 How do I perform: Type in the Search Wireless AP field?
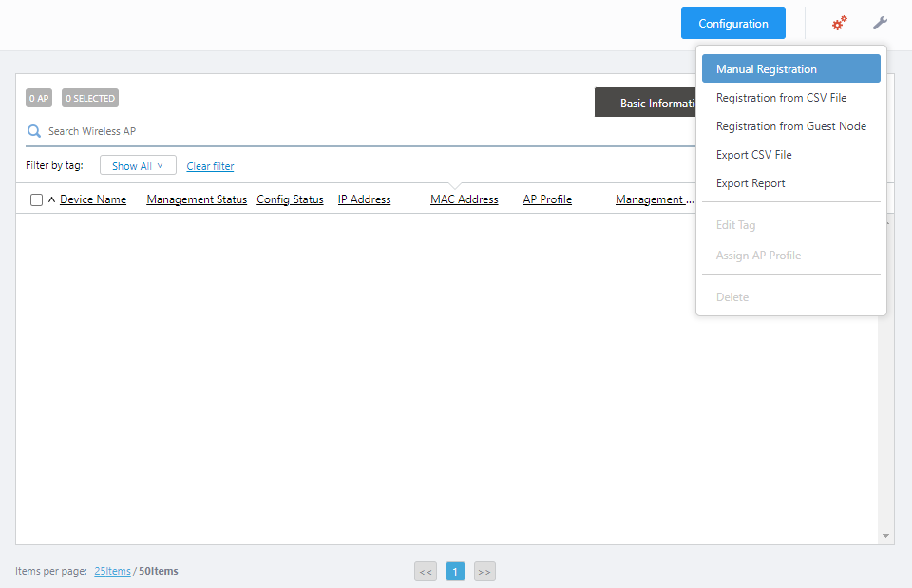click(x=285, y=131)
